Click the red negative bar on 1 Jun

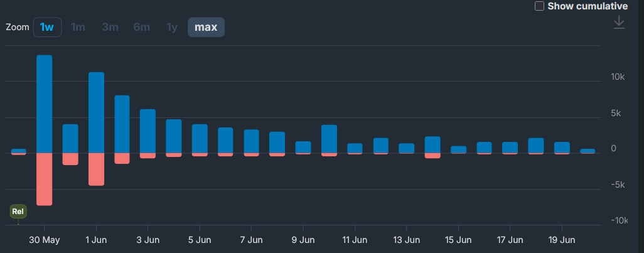click(x=96, y=170)
